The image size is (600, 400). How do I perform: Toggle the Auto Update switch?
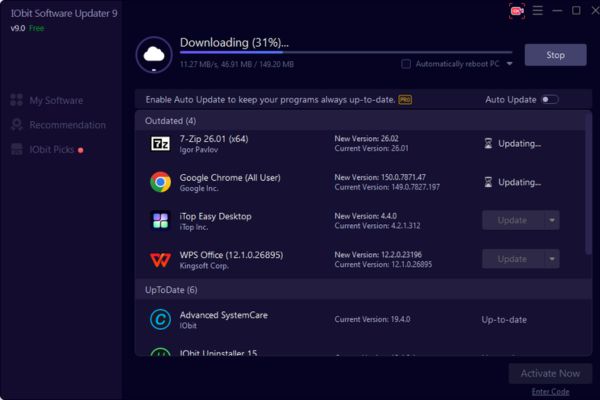[x=550, y=100]
